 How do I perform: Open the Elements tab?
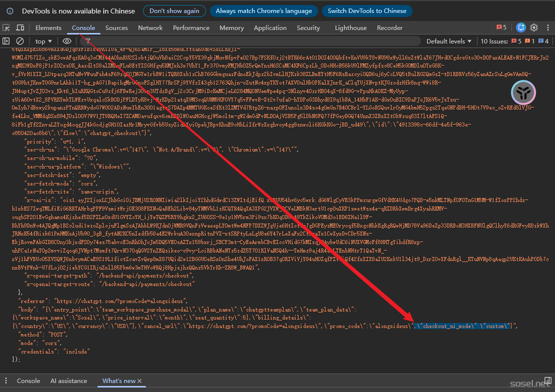point(48,27)
